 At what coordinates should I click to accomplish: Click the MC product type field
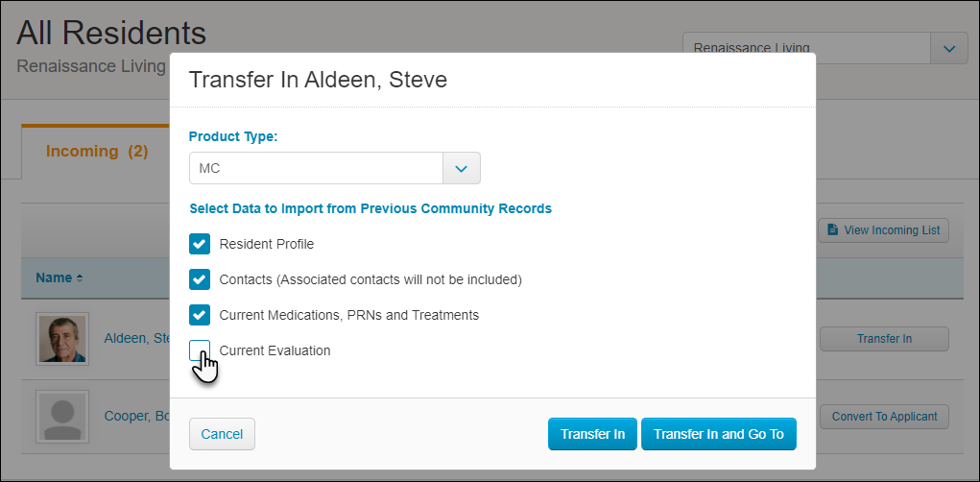(x=316, y=168)
